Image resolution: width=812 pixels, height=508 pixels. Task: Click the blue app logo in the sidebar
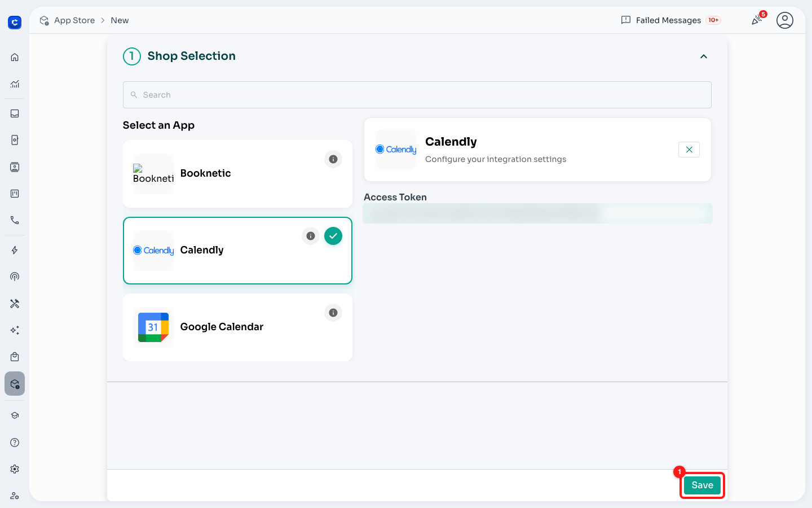pos(15,23)
